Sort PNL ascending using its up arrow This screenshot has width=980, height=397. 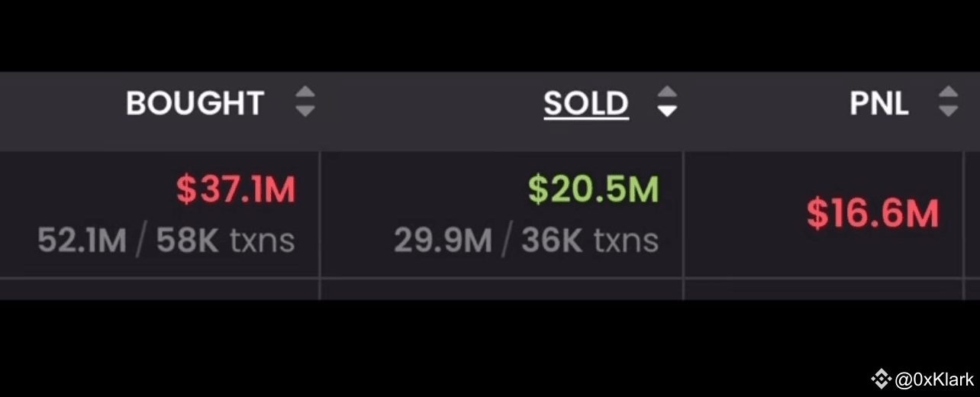tap(948, 92)
